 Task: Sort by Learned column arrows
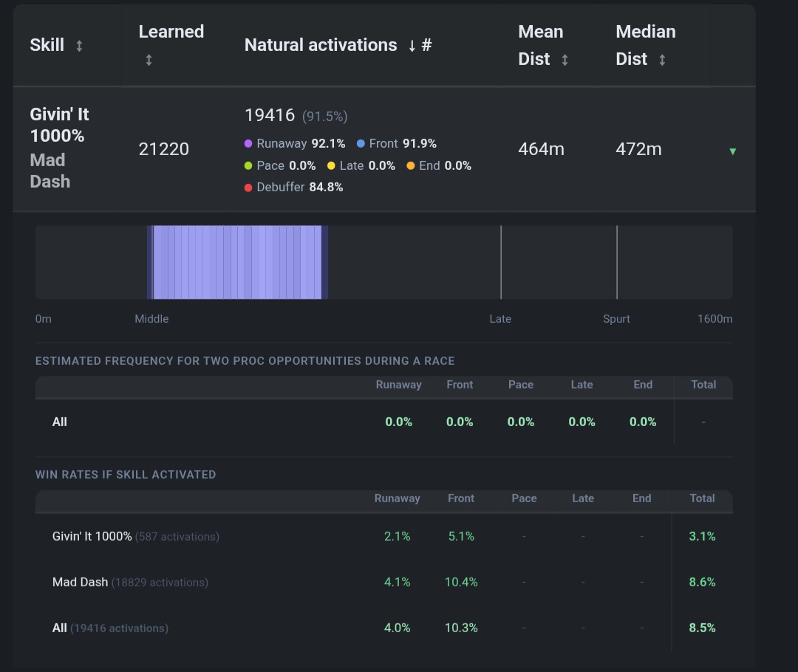(149, 60)
